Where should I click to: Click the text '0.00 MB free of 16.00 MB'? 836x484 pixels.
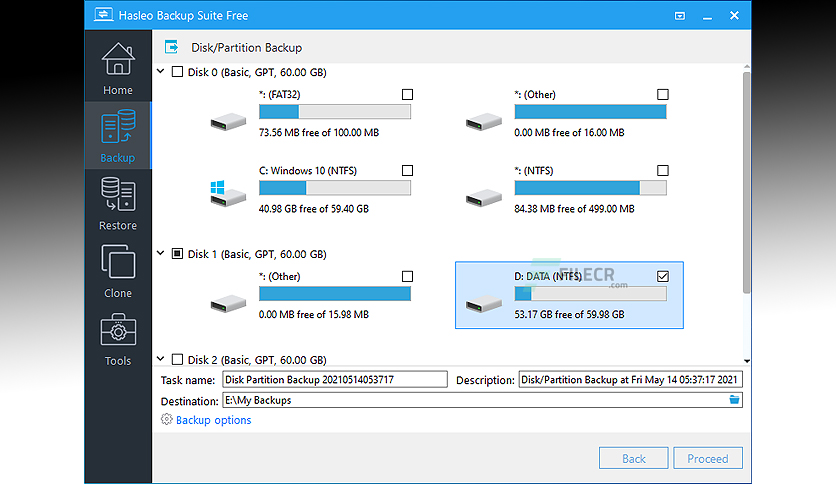[569, 133]
